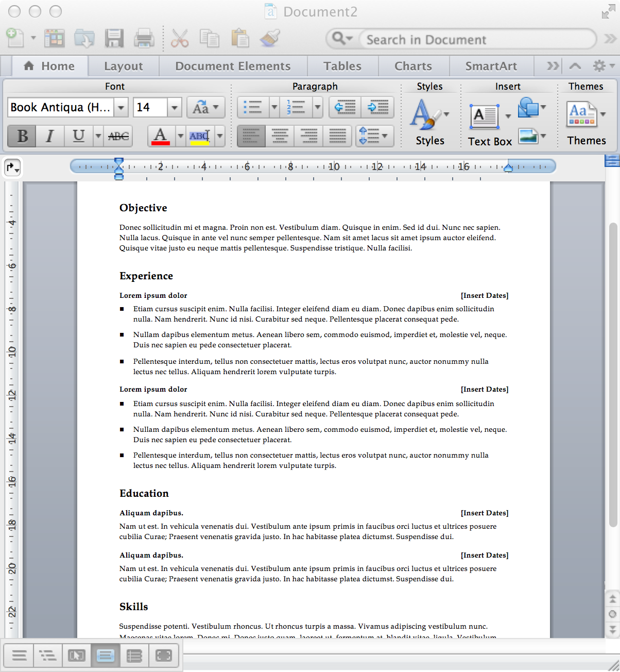Open underline style dropdown arrow

click(98, 136)
